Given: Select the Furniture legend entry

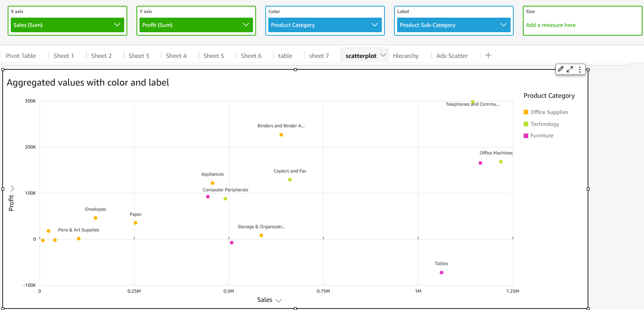Looking at the screenshot, I should pos(542,135).
